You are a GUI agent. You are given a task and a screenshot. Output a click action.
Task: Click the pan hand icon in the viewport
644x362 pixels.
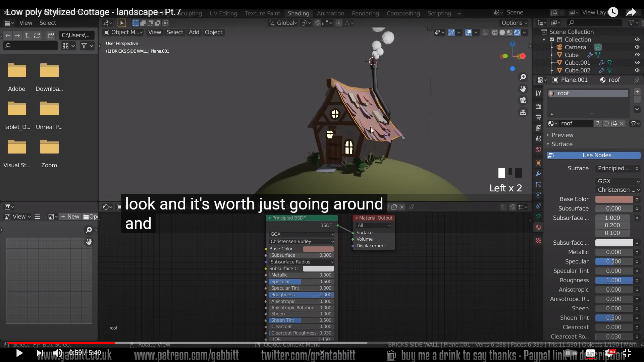click(523, 89)
